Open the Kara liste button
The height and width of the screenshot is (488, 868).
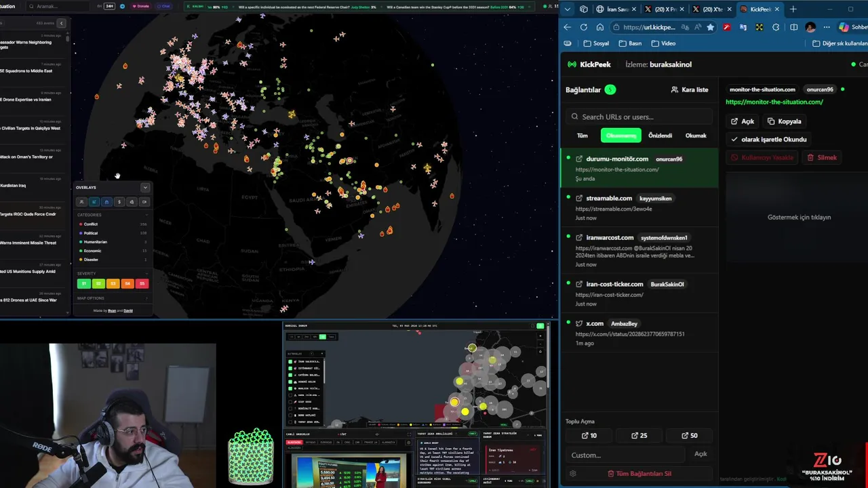pyautogui.click(x=690, y=89)
